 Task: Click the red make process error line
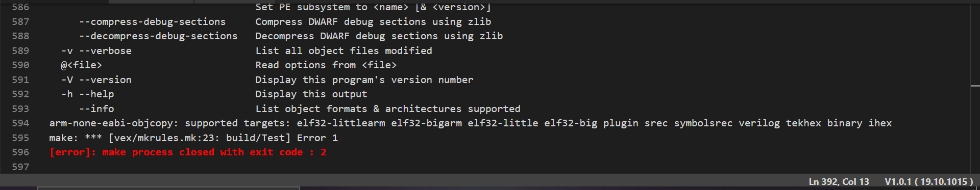(188, 152)
